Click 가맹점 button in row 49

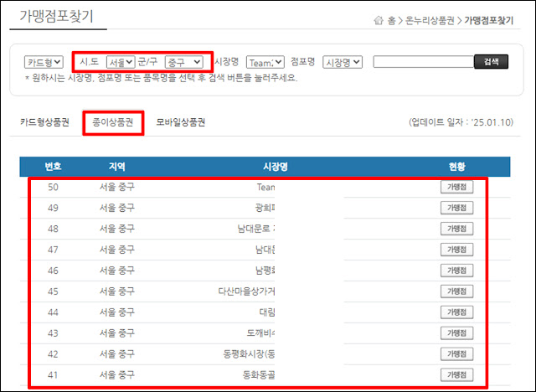click(x=456, y=208)
